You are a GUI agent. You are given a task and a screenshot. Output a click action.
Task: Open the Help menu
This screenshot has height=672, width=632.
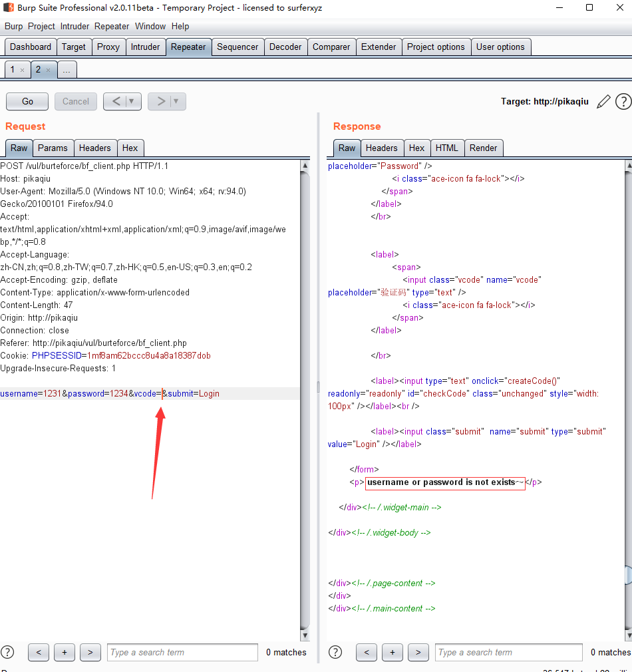click(180, 26)
